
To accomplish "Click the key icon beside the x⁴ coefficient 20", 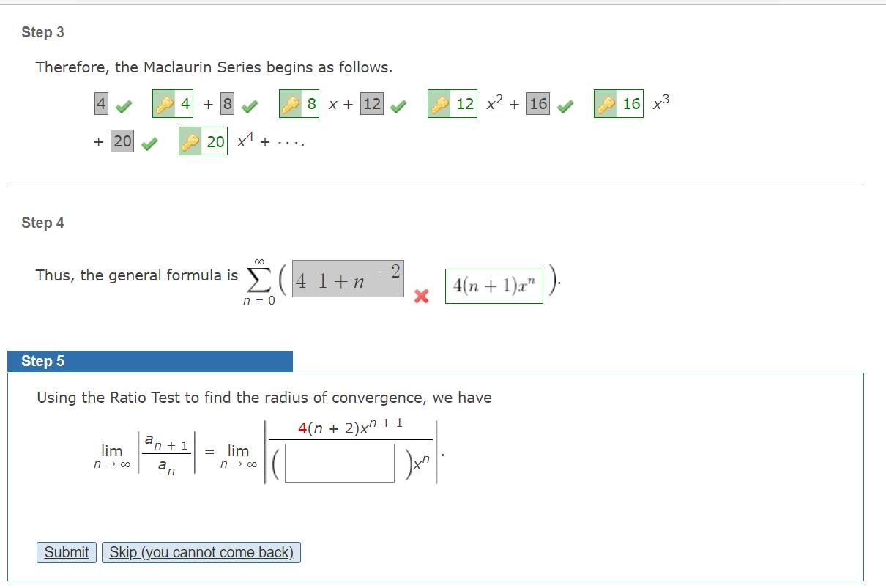I will tap(189, 141).
